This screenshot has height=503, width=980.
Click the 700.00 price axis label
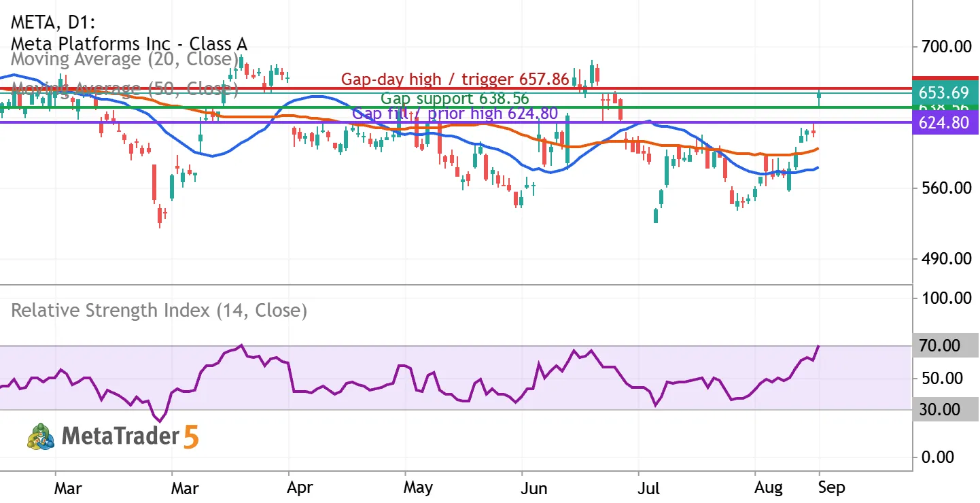[x=945, y=48]
